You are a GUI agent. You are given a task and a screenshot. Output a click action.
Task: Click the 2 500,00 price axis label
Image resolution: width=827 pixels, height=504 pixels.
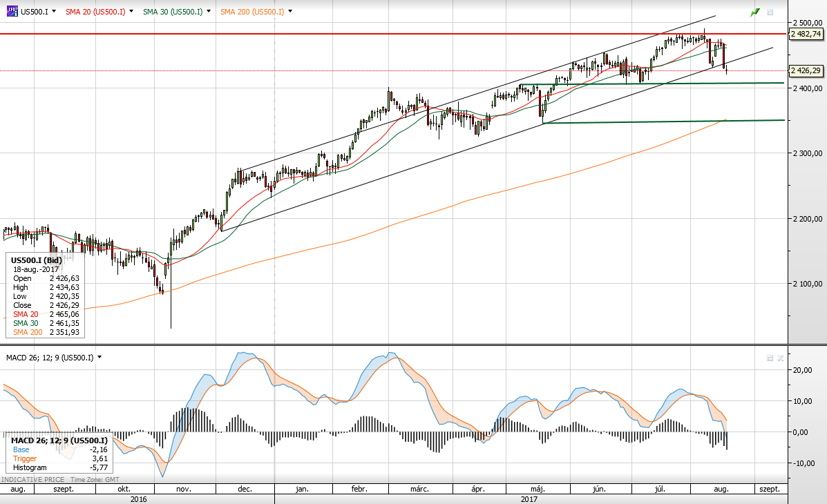pyautogui.click(x=808, y=23)
